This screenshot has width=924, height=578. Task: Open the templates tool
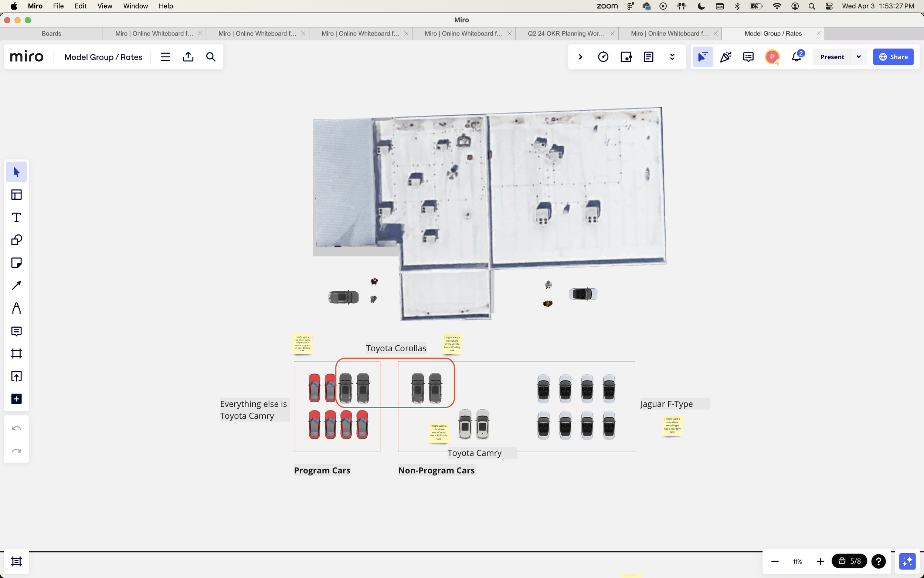[x=16, y=195]
